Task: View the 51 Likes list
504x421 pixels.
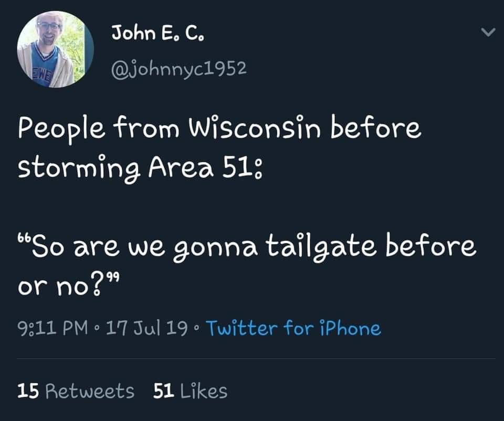Action: click(x=191, y=391)
